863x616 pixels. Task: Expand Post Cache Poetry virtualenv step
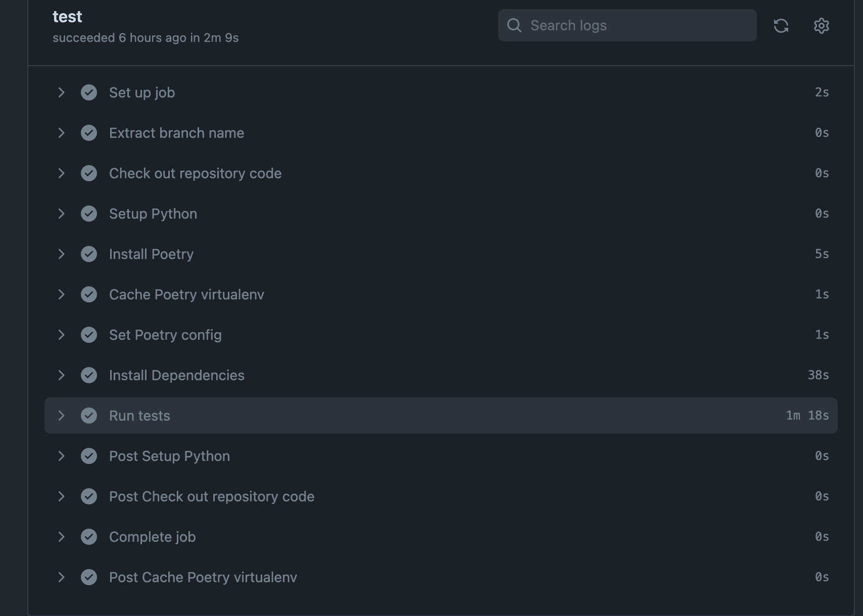441,577
